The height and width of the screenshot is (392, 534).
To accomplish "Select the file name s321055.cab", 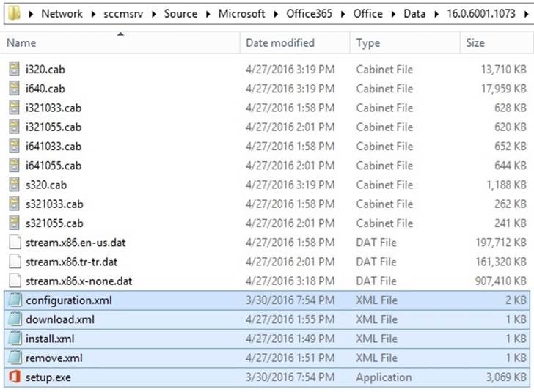I will [x=54, y=223].
